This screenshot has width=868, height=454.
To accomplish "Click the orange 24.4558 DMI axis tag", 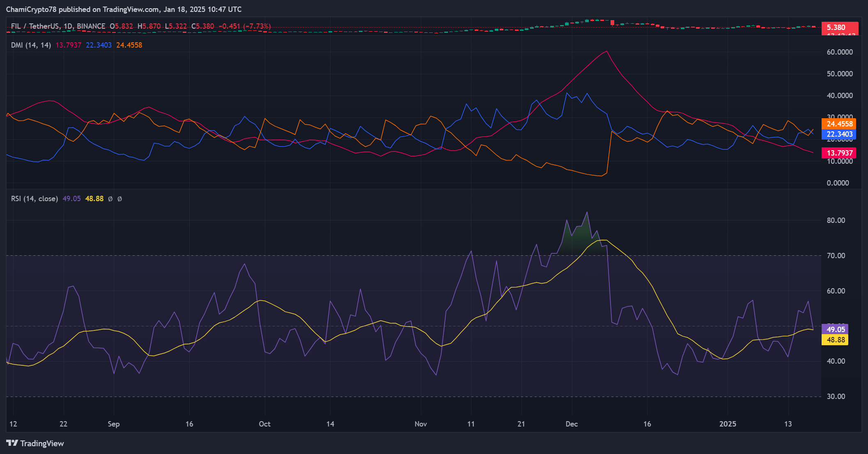I will (839, 124).
